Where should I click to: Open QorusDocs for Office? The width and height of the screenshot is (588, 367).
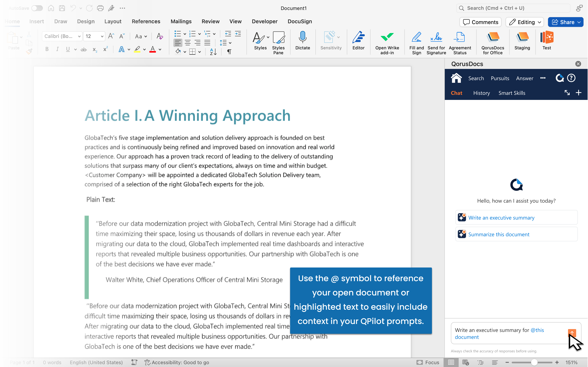(x=493, y=43)
